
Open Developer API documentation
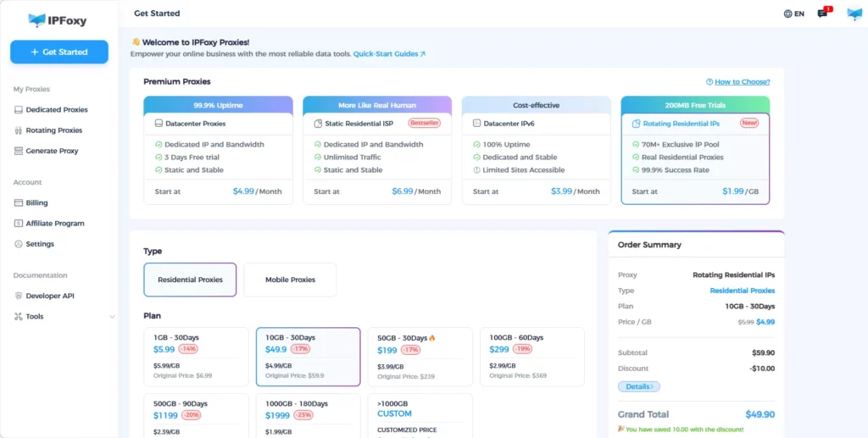pos(49,297)
